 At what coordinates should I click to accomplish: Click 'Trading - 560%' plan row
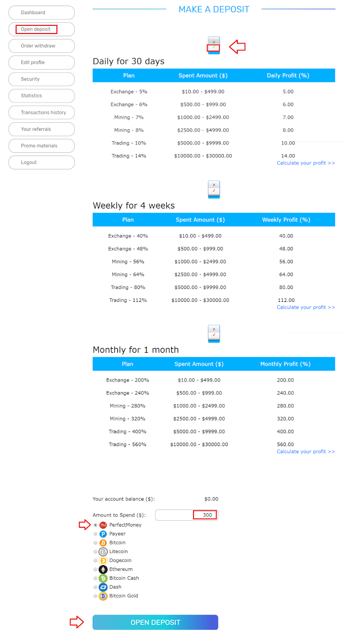pyautogui.click(x=214, y=444)
